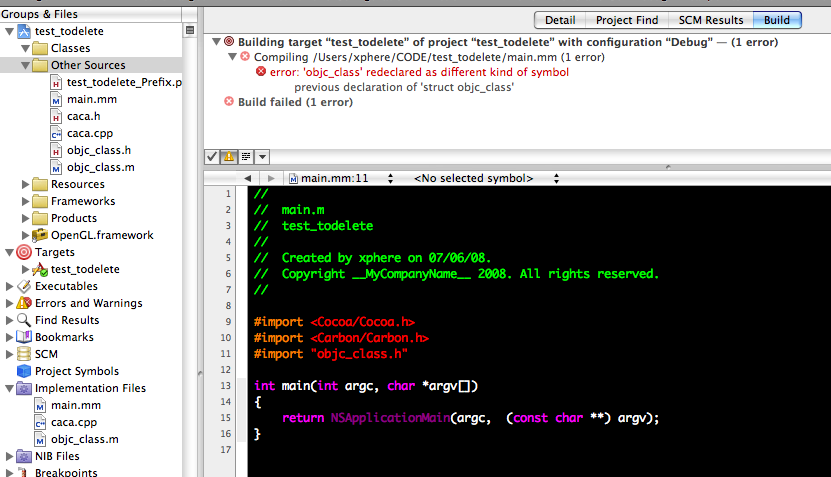This screenshot has width=831, height=477.
Task: Click caca.cpp under Implementation Files
Action: coord(74,422)
